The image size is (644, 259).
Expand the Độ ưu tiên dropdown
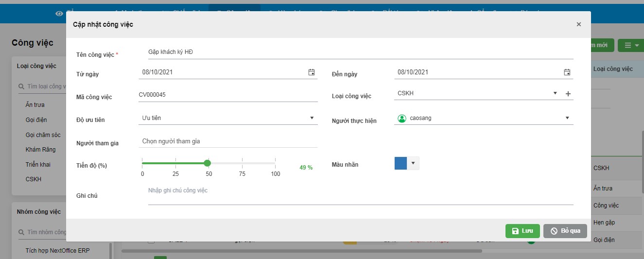coord(312,118)
